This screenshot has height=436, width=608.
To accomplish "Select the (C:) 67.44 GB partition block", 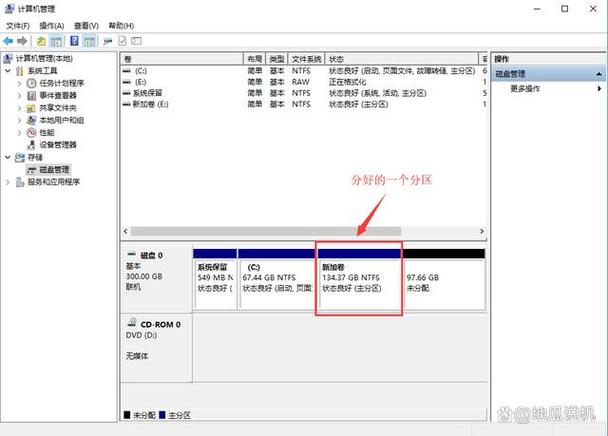I will [x=277, y=279].
